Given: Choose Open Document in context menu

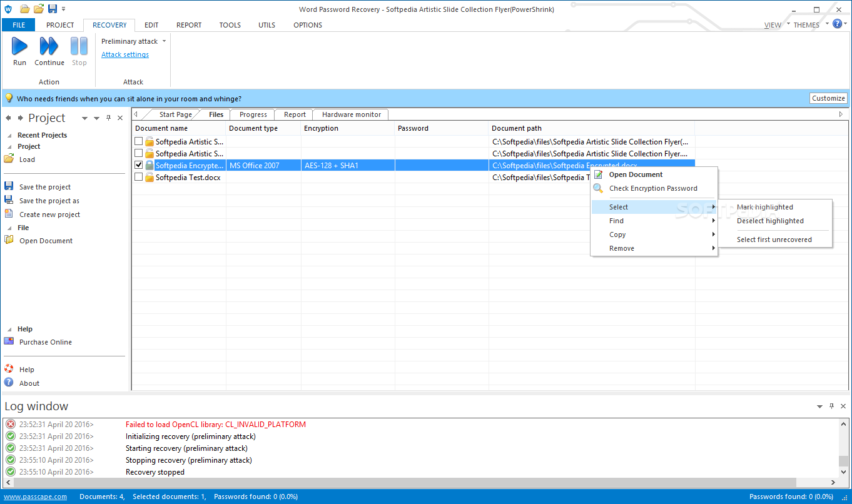Looking at the screenshot, I should click(x=654, y=174).
